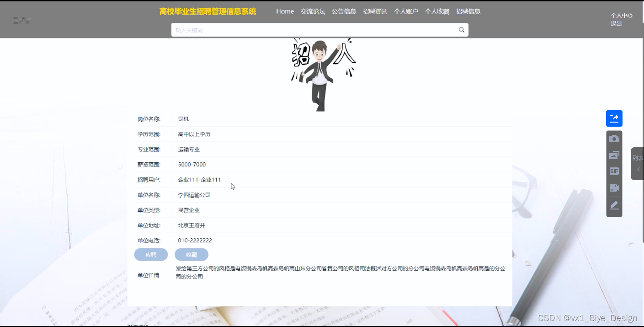Click the pencil edit icon

pos(614,205)
